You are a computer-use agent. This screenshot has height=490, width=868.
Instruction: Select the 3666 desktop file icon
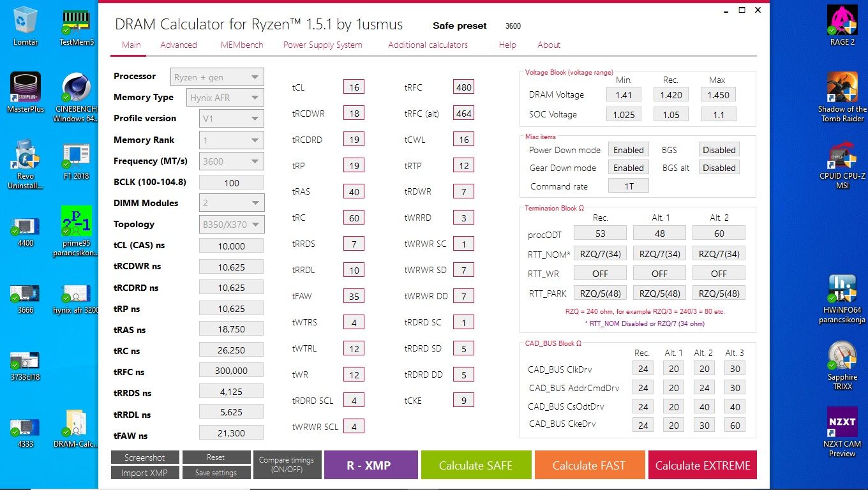[x=26, y=299]
